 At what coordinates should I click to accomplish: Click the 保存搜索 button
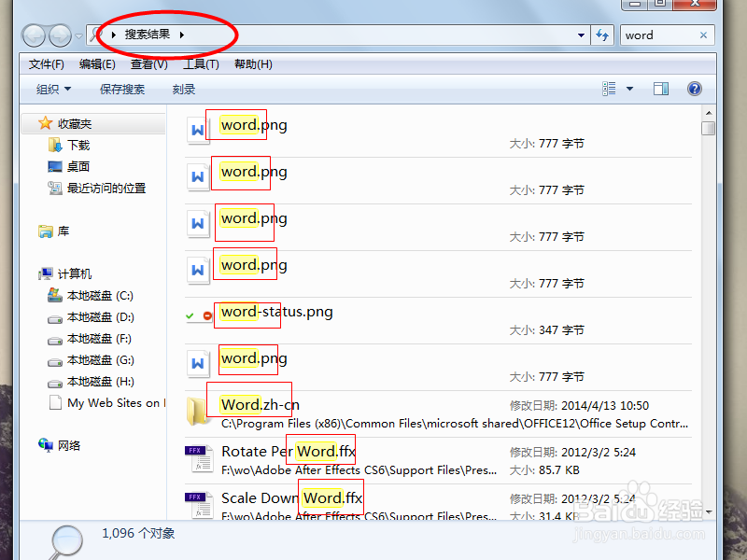(122, 89)
